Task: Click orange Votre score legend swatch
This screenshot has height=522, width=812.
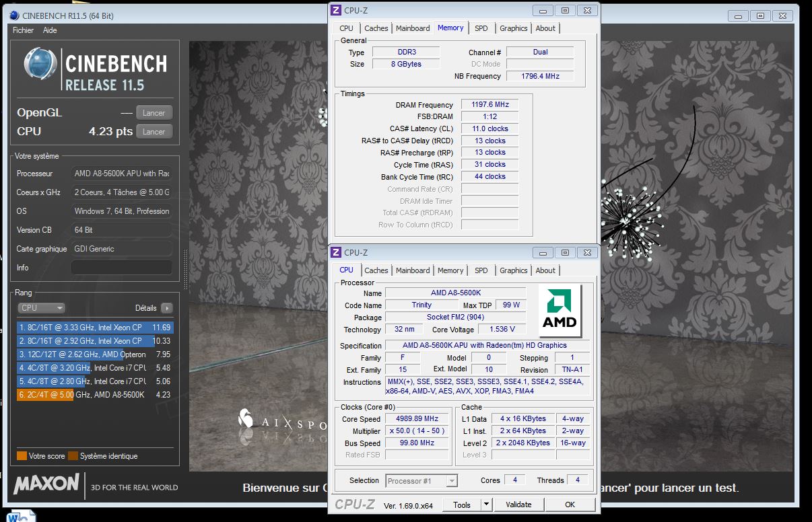Action: (22, 455)
